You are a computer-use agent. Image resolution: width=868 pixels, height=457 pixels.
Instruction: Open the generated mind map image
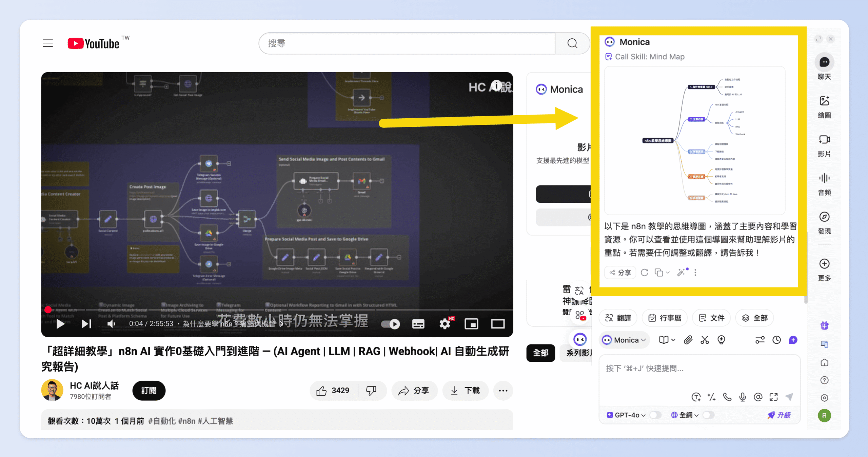(695, 140)
